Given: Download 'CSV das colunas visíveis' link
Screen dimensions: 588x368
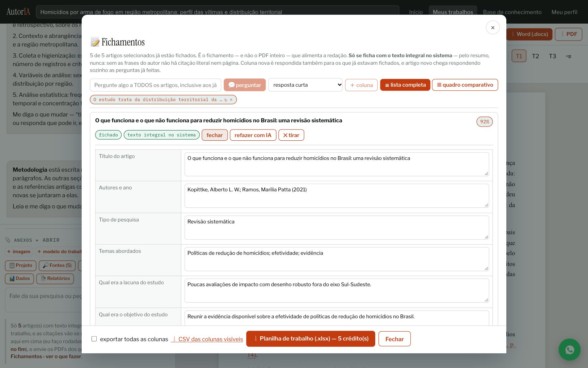Looking at the screenshot, I should pos(207,339).
